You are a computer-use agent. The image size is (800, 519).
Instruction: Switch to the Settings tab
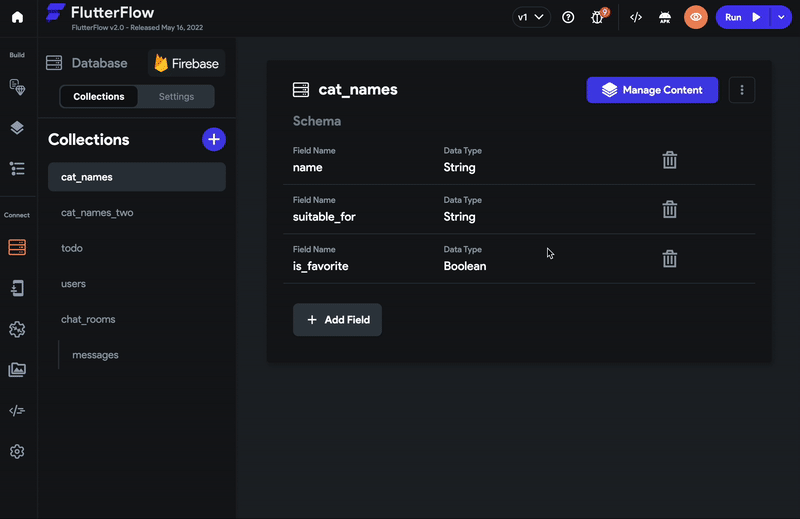pyautogui.click(x=176, y=96)
